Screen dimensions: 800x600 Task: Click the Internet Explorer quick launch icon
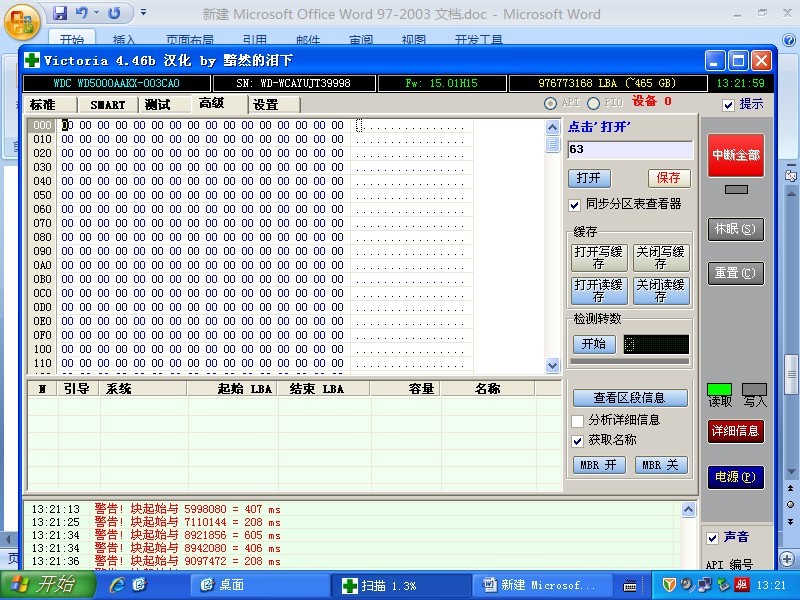coord(117,585)
